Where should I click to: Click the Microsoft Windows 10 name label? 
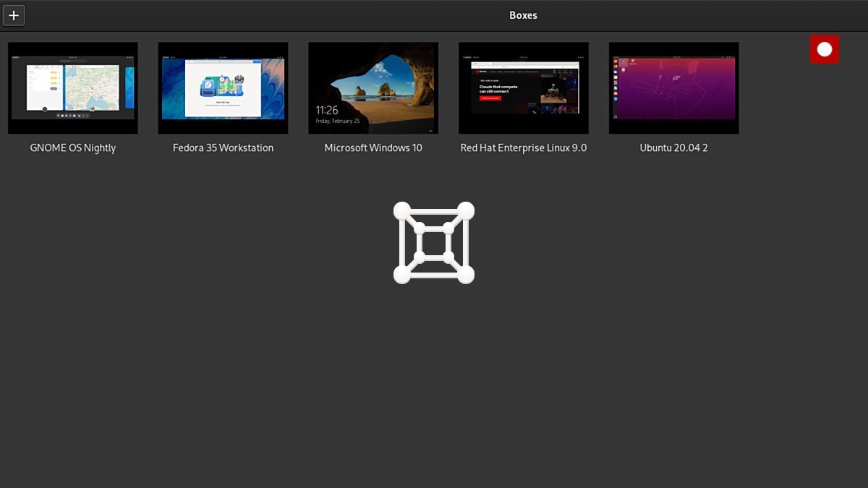click(x=373, y=147)
